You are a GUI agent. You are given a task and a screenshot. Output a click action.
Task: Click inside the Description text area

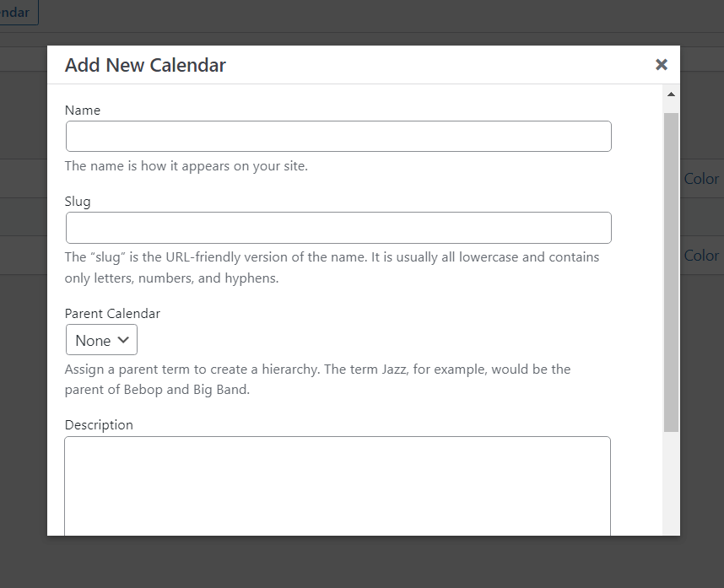(x=338, y=485)
